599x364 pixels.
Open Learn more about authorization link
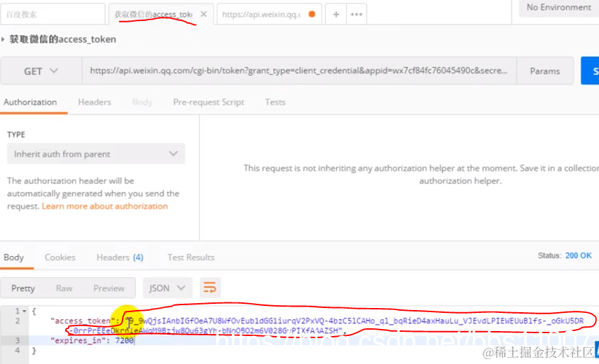click(104, 206)
